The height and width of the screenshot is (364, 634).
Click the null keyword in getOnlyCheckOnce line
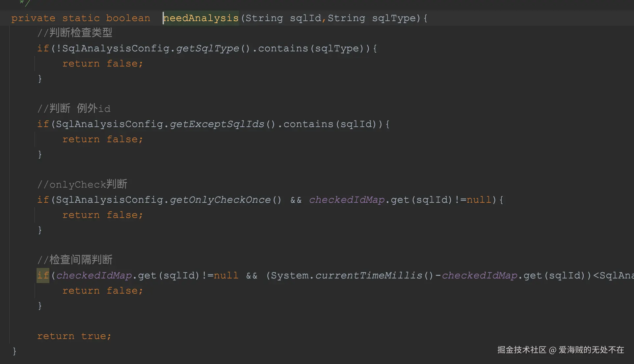pyautogui.click(x=479, y=200)
